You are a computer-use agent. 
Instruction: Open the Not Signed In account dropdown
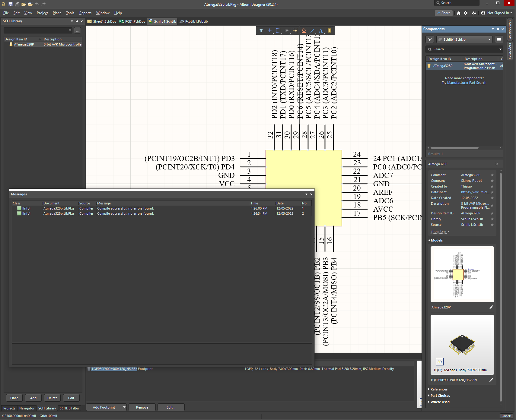click(496, 13)
